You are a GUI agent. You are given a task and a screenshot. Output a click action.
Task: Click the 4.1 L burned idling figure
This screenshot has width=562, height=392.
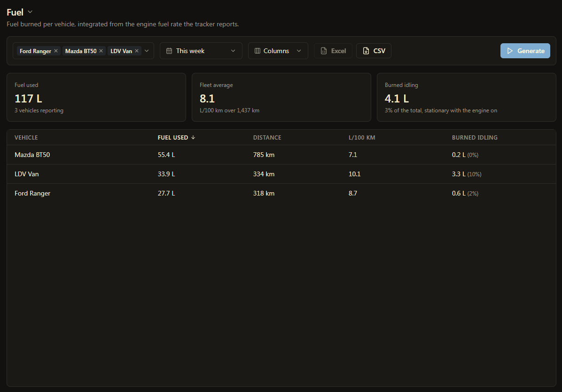(397, 99)
